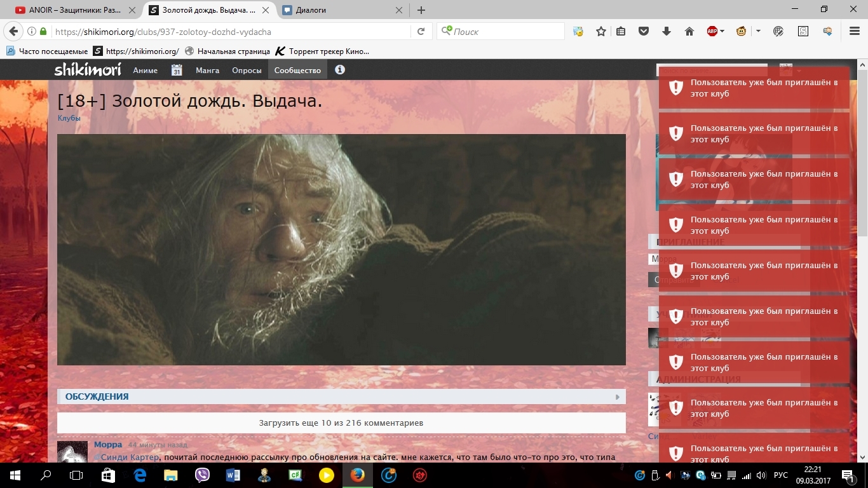Expand the ОБСУЖДЕНИЯ section arrow

[617, 397]
